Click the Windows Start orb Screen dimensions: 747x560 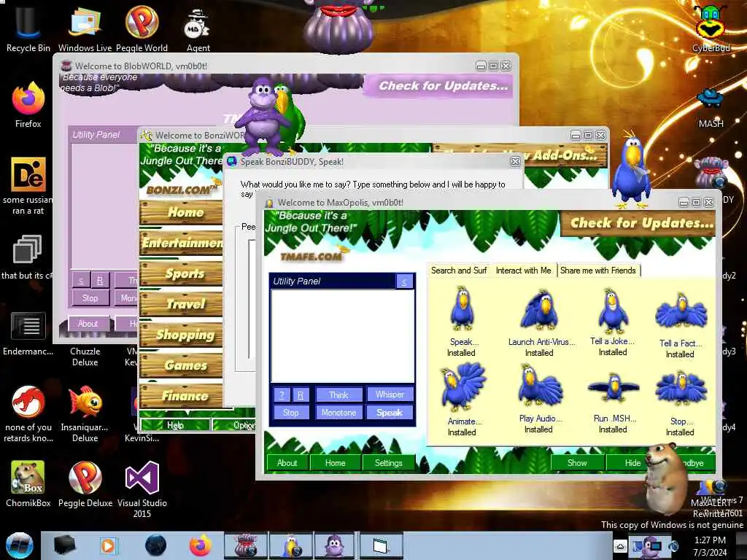(20, 545)
